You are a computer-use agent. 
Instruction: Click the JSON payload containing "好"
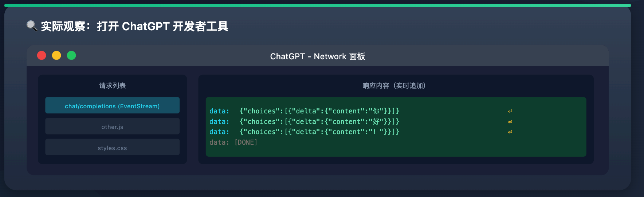(319, 122)
